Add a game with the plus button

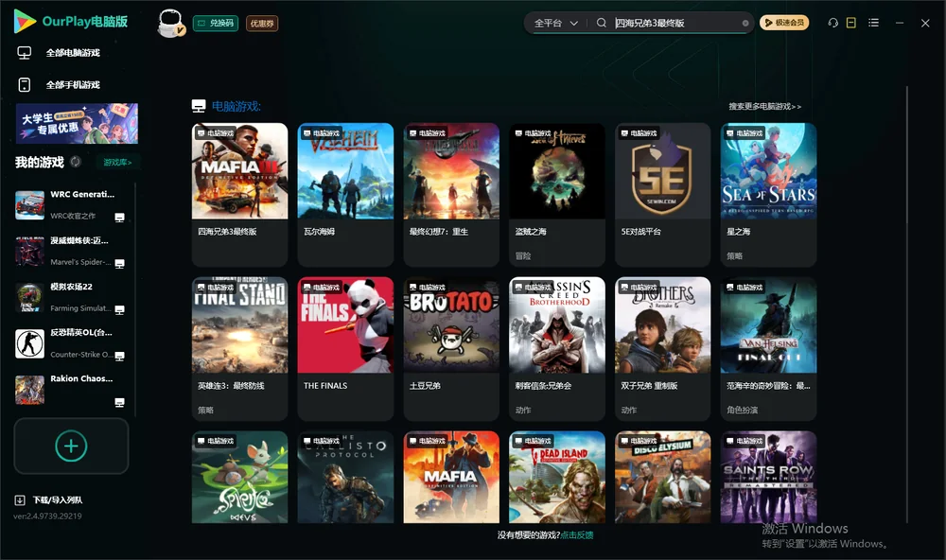coord(71,446)
